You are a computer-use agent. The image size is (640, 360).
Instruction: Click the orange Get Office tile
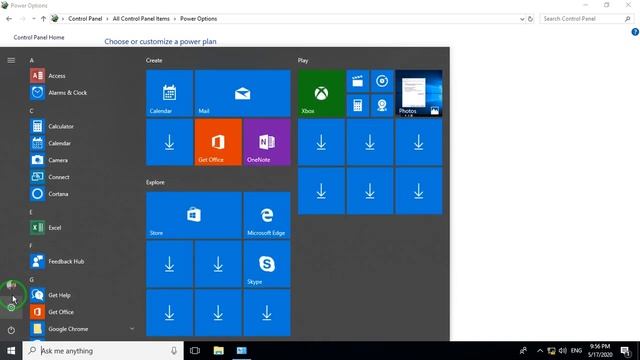[x=218, y=142]
